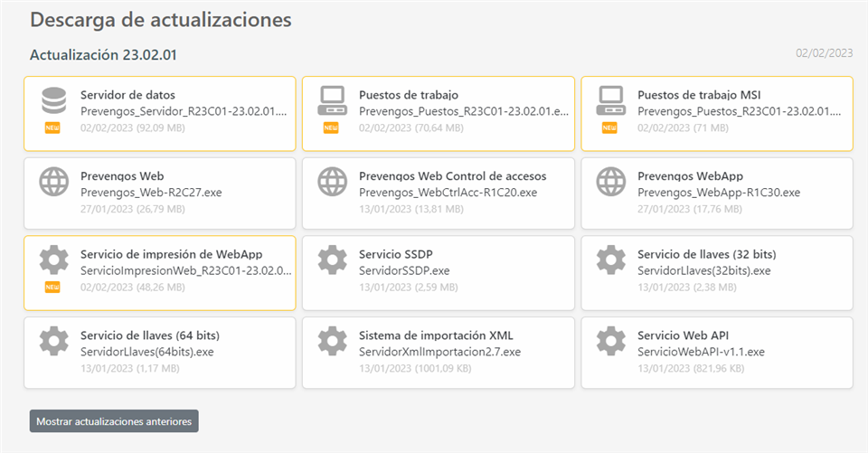The image size is (868, 453).
Task: Click the Servicio de impresión de WebApp gear icon
Action: 54,260
